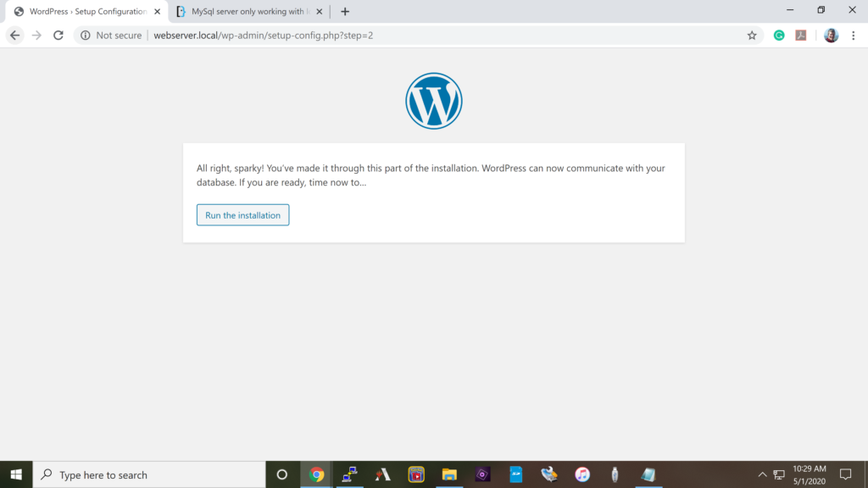Open the red A application in taskbar
This screenshot has width=868, height=488.
[x=382, y=474]
